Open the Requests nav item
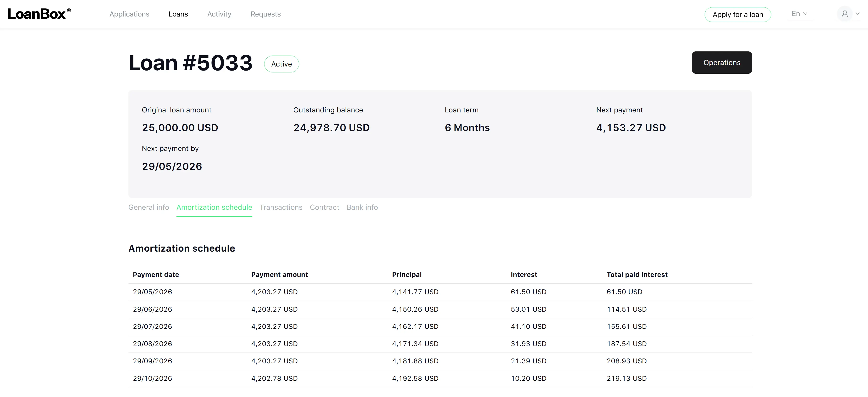Image resolution: width=868 pixels, height=397 pixels. tap(265, 14)
